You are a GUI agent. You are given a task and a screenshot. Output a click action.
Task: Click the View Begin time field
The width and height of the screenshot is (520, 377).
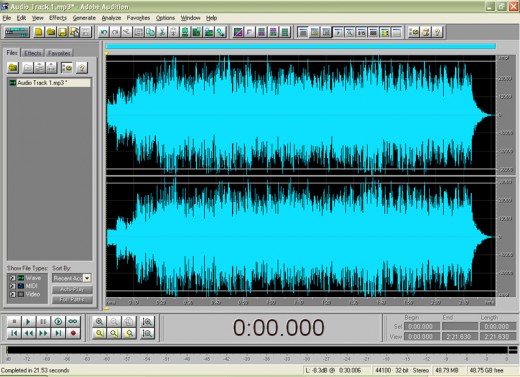[422, 337]
